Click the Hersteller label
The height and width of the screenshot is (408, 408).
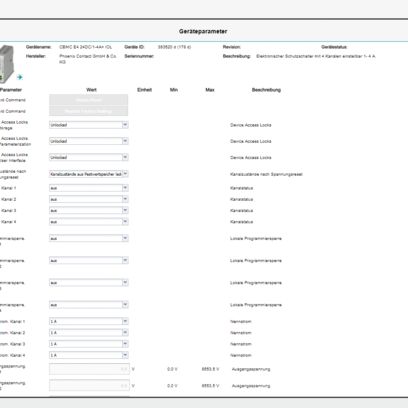(36, 56)
